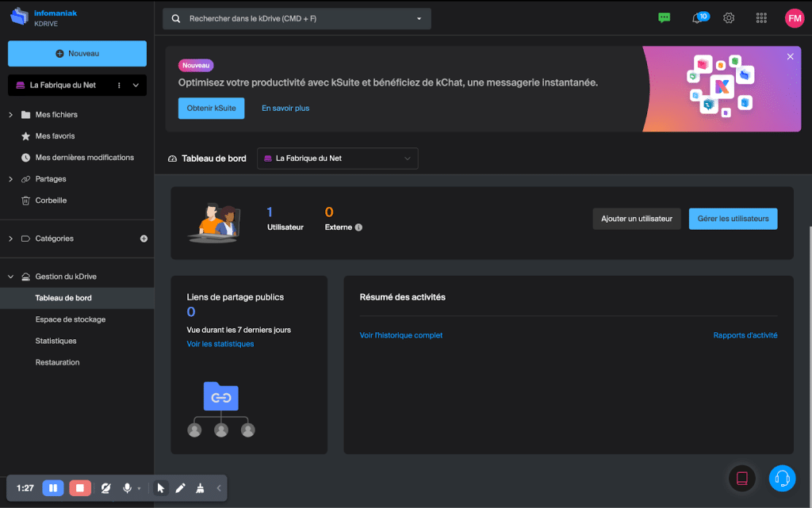The image size is (812, 508).
Task: Open the red book help icon
Action: point(741,478)
